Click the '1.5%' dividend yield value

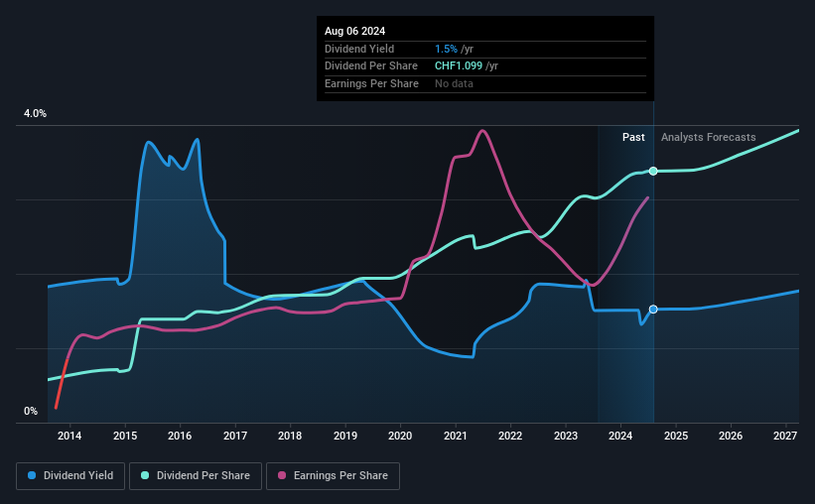pyautogui.click(x=446, y=49)
